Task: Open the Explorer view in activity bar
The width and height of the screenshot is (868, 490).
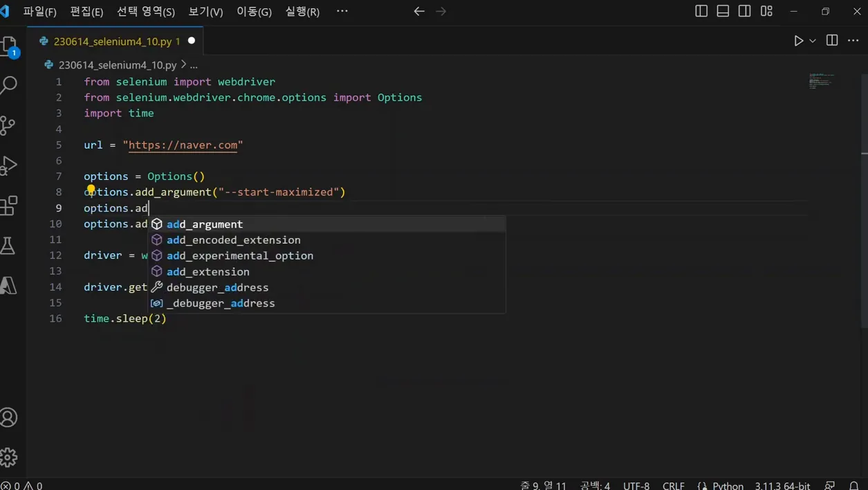Action: click(8, 46)
